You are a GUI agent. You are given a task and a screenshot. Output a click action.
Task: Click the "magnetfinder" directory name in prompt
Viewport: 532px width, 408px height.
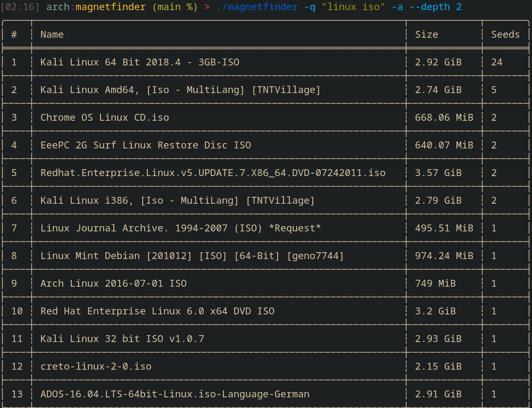110,7
